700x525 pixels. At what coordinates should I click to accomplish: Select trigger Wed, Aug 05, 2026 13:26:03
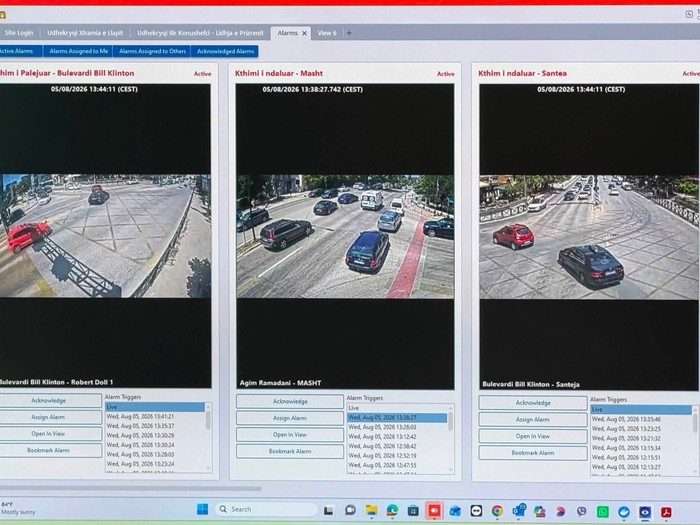397,427
